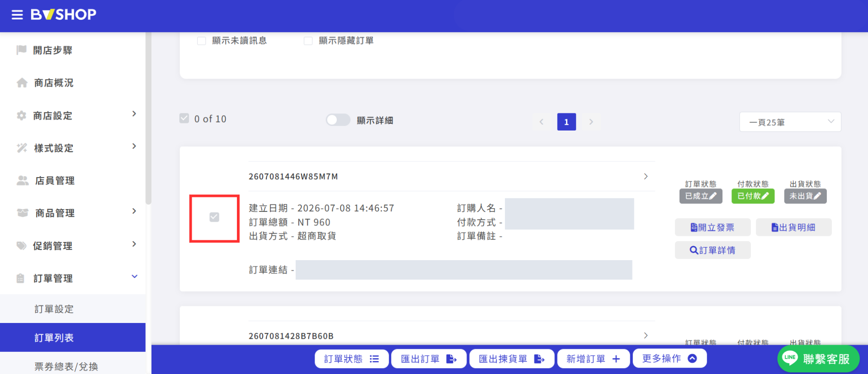This screenshot has height=374, width=868.
Task: Open 訂單詳情 for order 2607081446W85M7M
Action: tap(713, 250)
